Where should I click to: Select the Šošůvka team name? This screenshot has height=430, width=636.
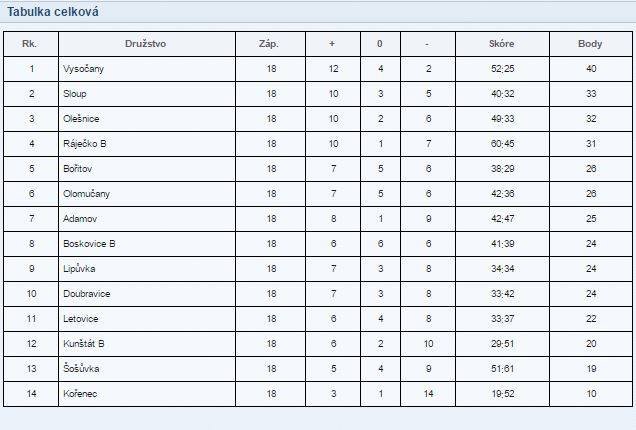tap(81, 369)
